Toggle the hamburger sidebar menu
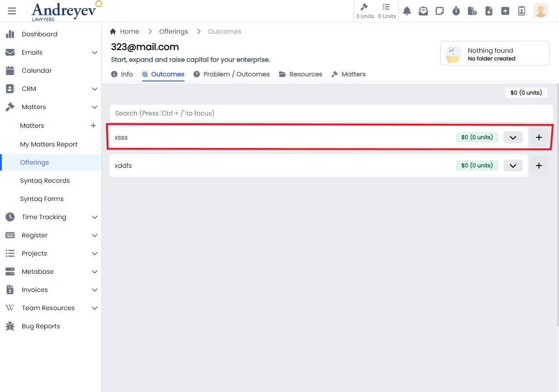 [12, 11]
